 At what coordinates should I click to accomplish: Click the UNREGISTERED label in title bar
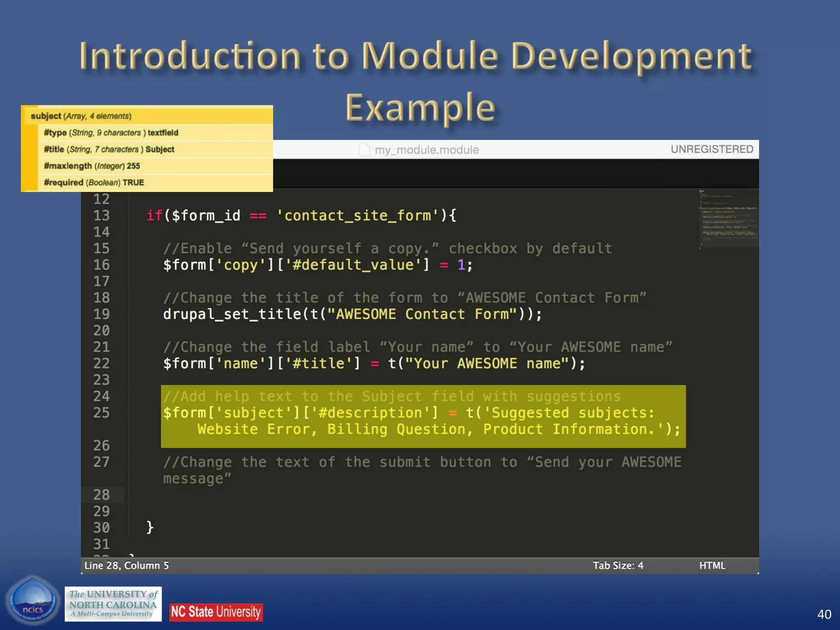(x=712, y=149)
